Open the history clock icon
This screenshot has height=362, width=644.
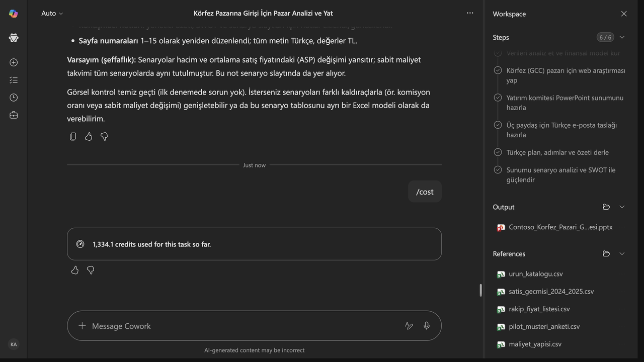tap(14, 98)
